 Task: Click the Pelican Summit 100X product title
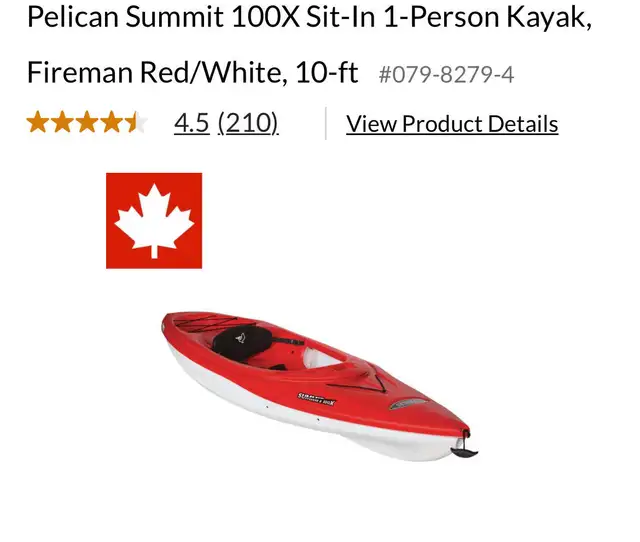(309, 17)
